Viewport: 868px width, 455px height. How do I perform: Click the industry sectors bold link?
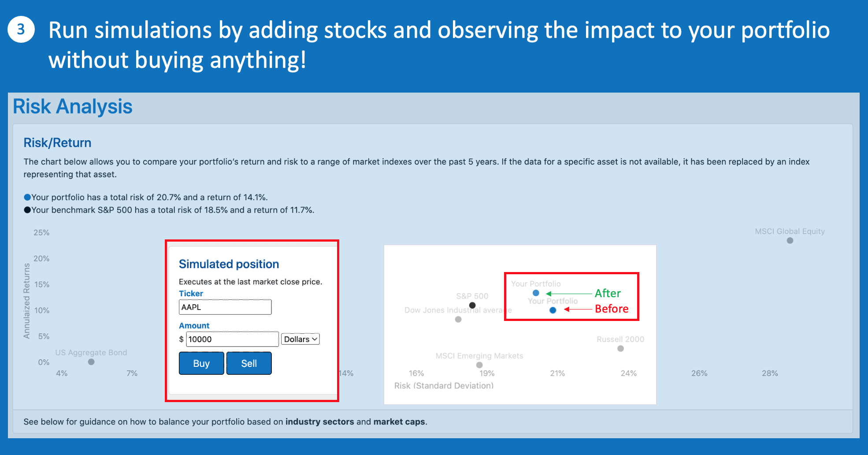[319, 421]
